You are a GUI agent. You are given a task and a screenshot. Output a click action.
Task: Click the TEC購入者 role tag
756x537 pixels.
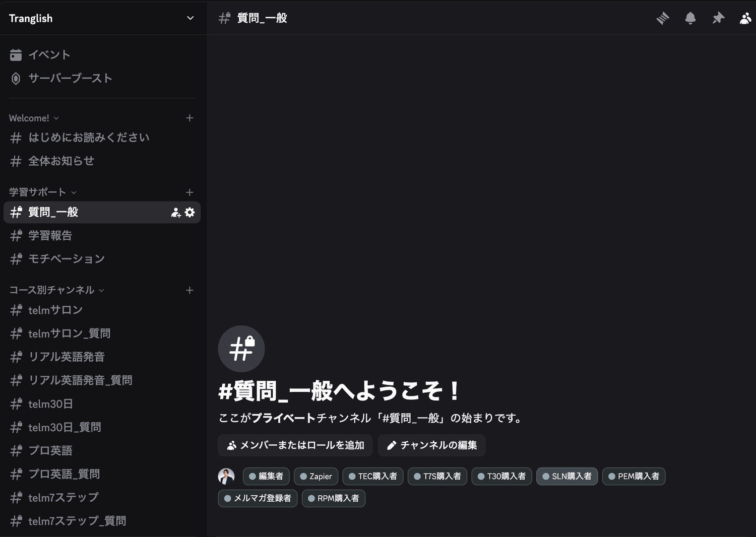point(373,476)
